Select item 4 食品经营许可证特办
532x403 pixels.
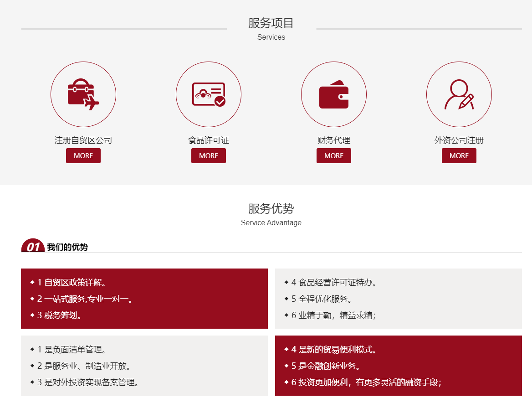coord(334,283)
